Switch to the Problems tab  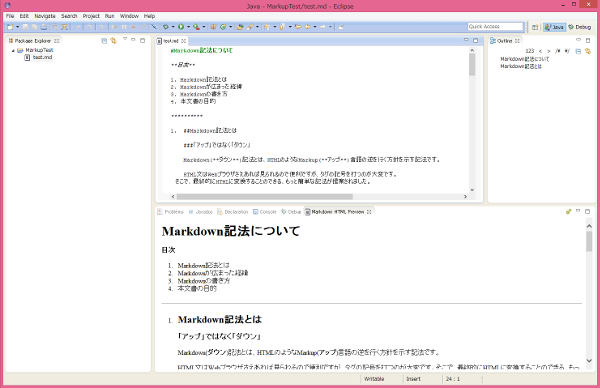tap(171, 212)
